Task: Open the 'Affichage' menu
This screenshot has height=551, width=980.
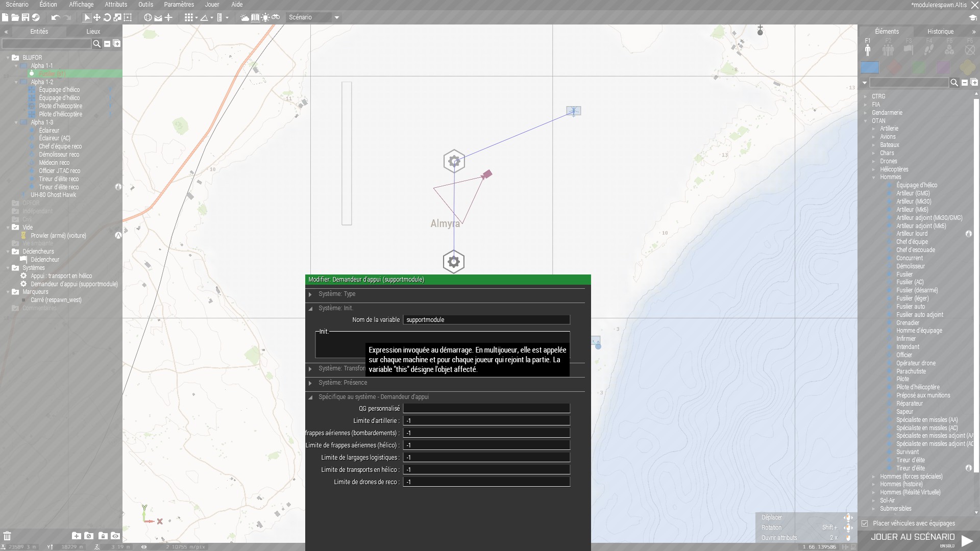Action: (x=82, y=5)
